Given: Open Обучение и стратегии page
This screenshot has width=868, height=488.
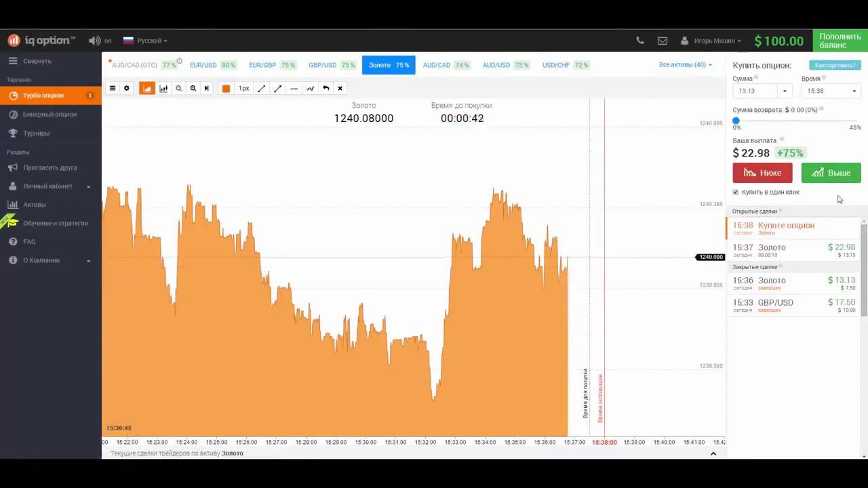Looking at the screenshot, I should pyautogui.click(x=51, y=223).
